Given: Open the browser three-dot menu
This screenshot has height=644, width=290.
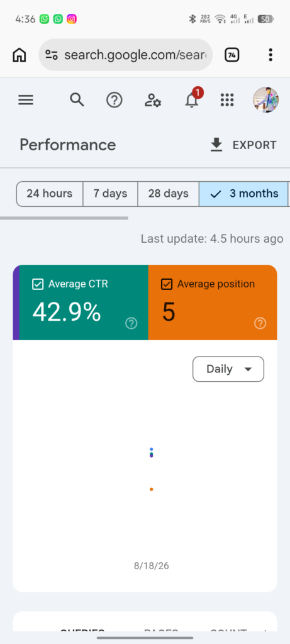Looking at the screenshot, I should 270,55.
